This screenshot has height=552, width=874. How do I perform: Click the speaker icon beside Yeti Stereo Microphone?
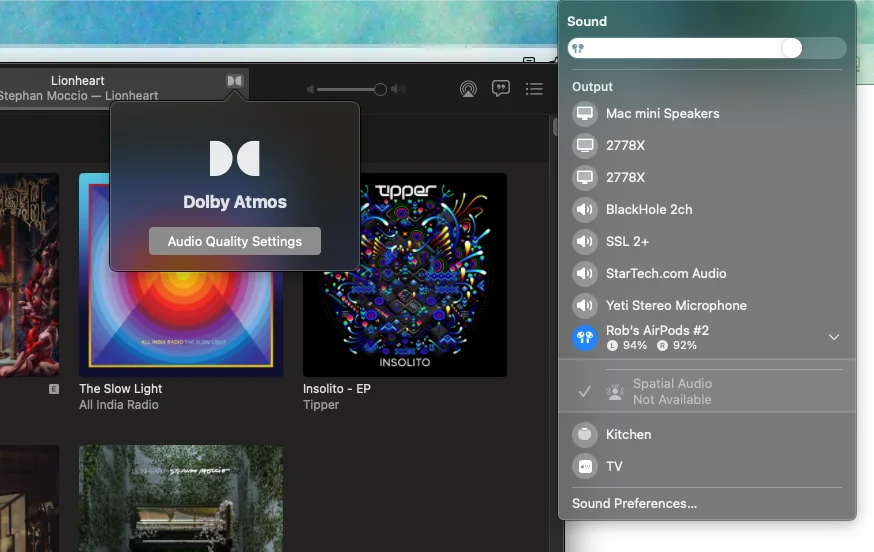tap(585, 306)
